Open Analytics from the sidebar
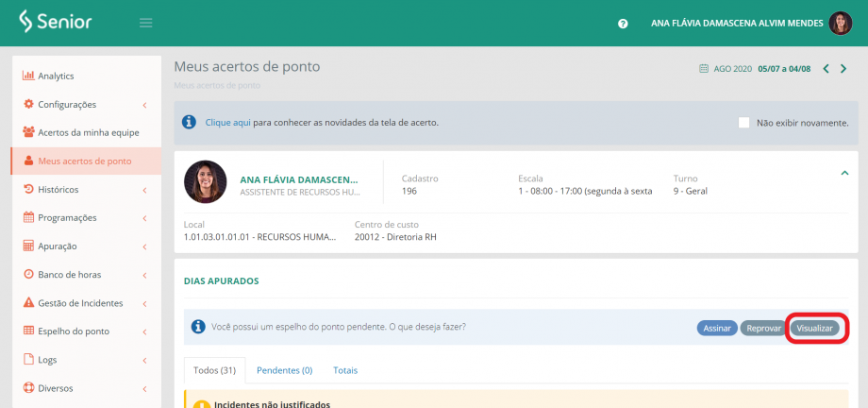 pos(56,76)
